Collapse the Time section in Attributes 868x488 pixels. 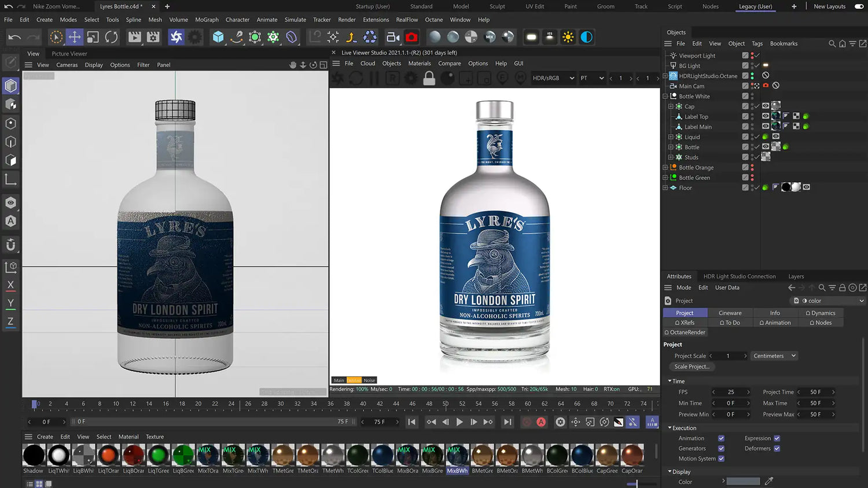click(670, 381)
